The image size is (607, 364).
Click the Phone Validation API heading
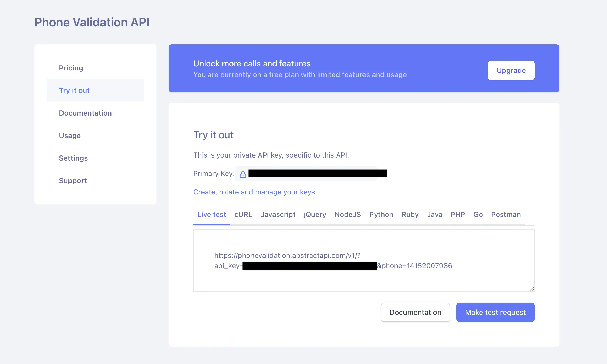pyautogui.click(x=92, y=22)
